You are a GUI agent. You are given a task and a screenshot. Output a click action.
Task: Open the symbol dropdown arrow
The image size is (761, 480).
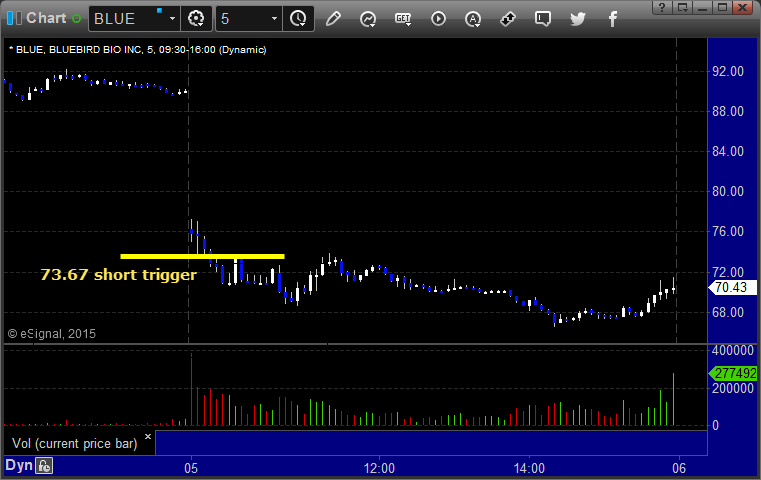click(172, 19)
